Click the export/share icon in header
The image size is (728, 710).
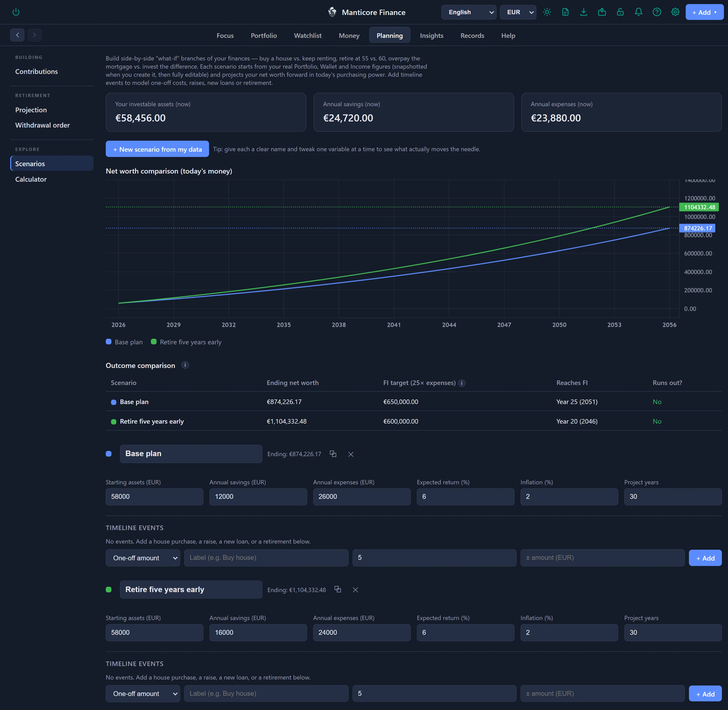tap(602, 12)
